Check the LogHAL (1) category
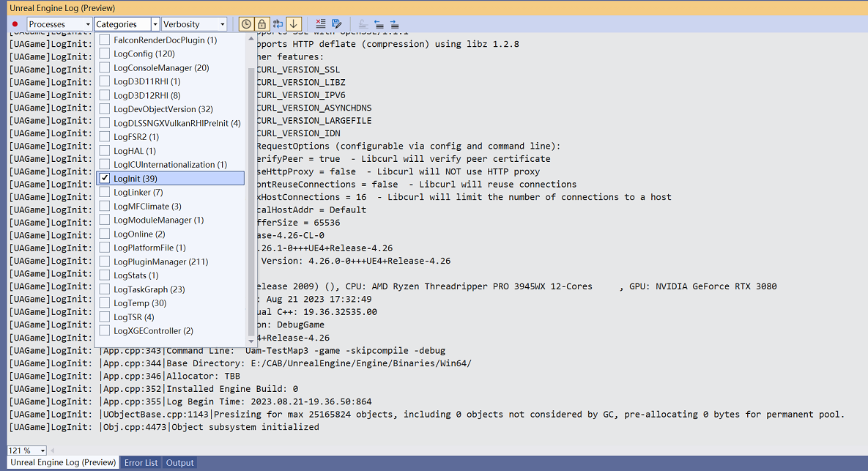868x471 pixels. [x=105, y=151]
